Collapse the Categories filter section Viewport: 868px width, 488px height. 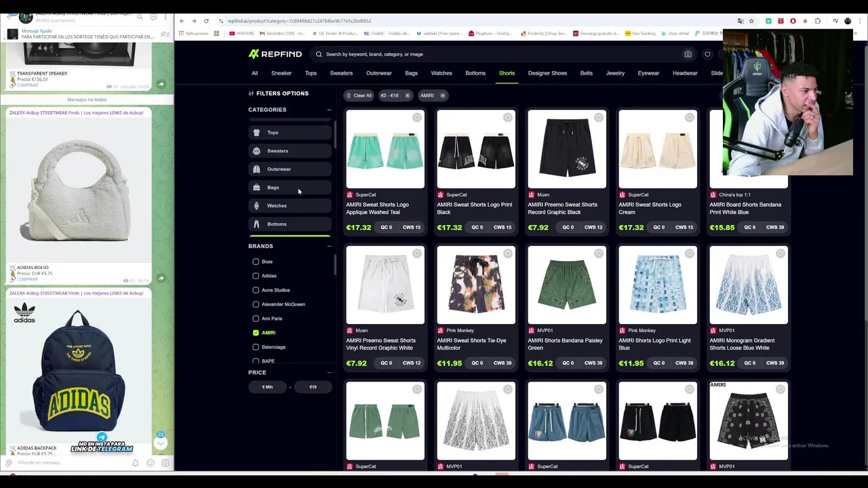pos(329,110)
